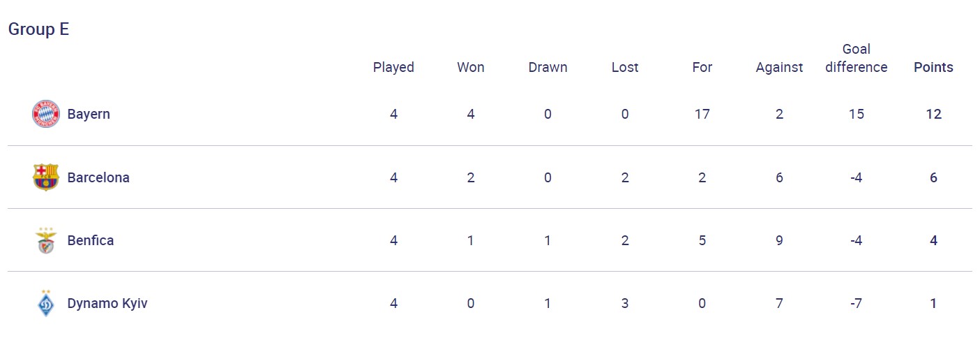Open the Barcelona team link
Screen dimensions: 980x352
point(98,177)
